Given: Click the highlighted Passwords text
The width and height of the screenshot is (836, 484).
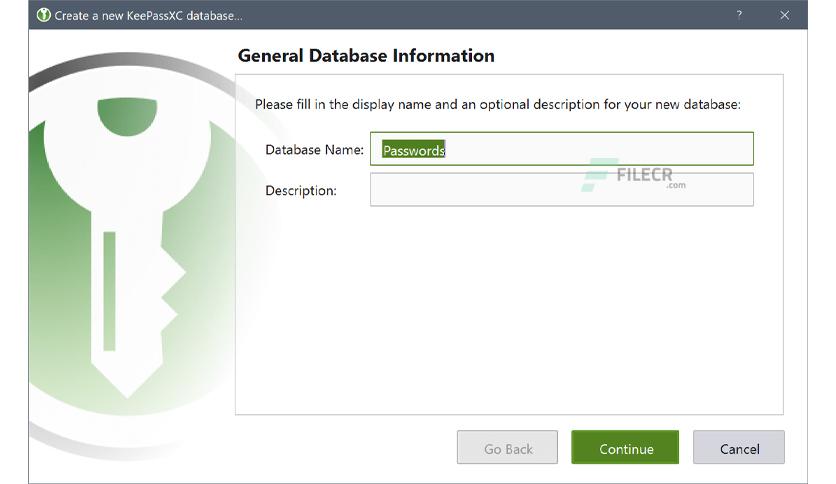Looking at the screenshot, I should point(414,150).
